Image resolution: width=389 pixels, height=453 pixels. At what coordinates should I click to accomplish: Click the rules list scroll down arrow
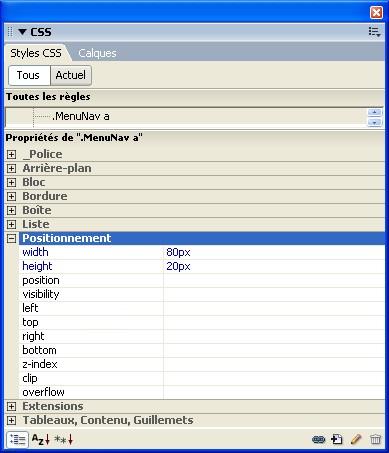pos(374,123)
